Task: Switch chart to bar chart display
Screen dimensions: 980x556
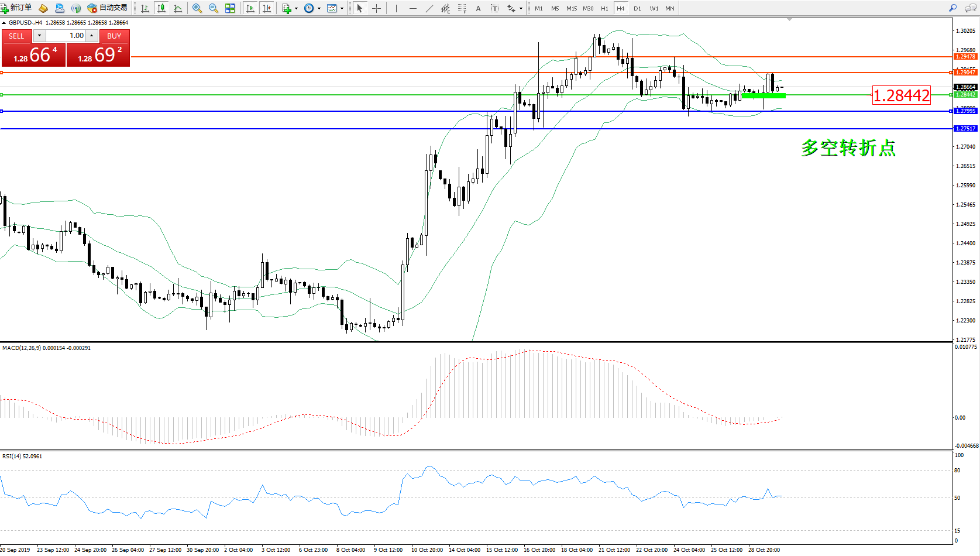Action: tap(145, 8)
